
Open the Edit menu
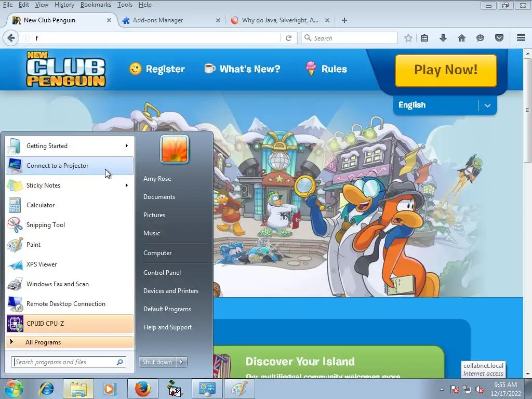pos(23,5)
